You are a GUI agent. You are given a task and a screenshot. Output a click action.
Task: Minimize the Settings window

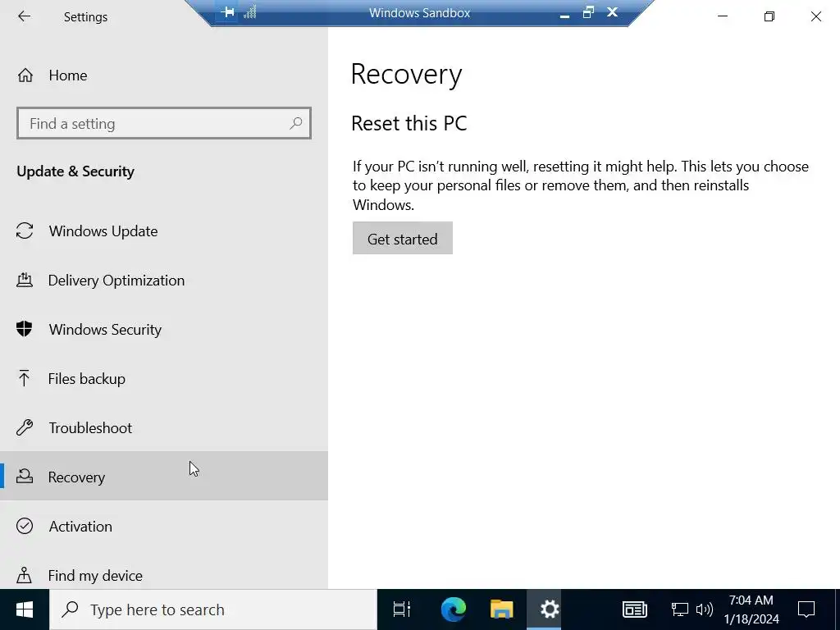[x=723, y=16]
